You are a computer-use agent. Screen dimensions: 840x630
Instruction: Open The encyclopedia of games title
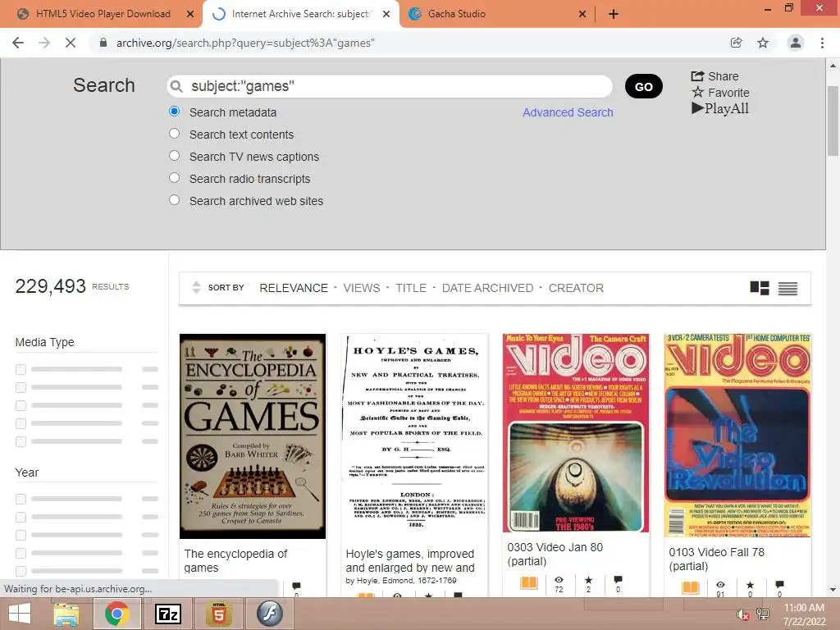(235, 560)
